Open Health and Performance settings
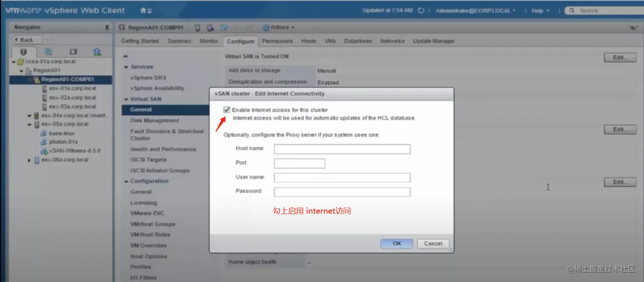This screenshot has height=282, width=644. [x=163, y=149]
